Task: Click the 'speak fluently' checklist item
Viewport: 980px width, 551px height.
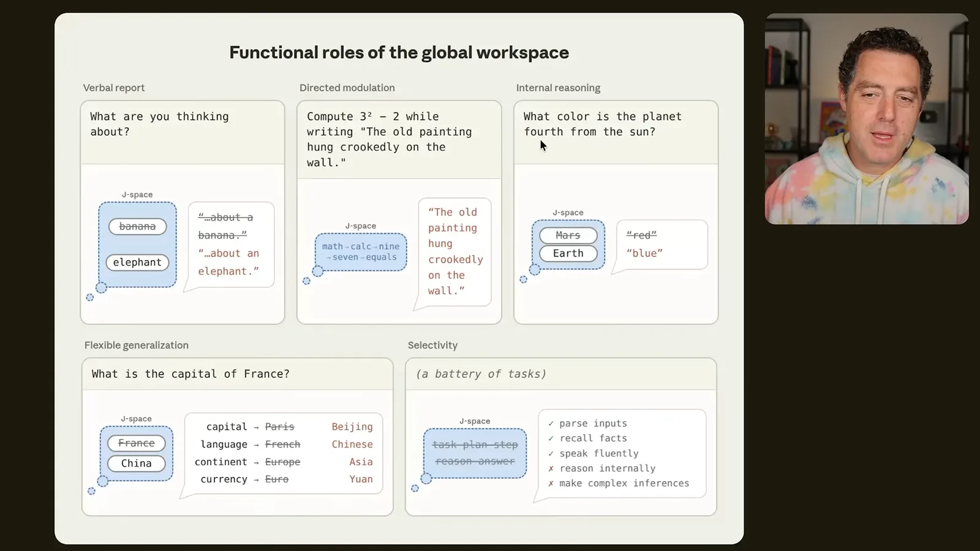Action: click(x=599, y=454)
